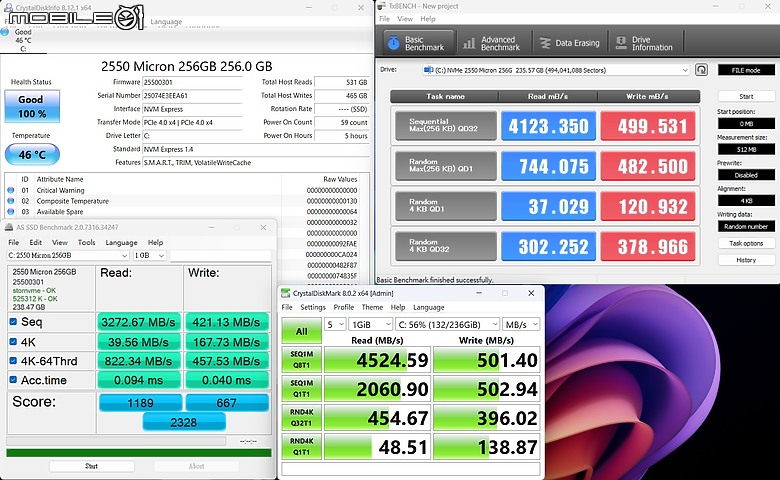Open Drive Information tab in TxBENCH

tap(645, 43)
